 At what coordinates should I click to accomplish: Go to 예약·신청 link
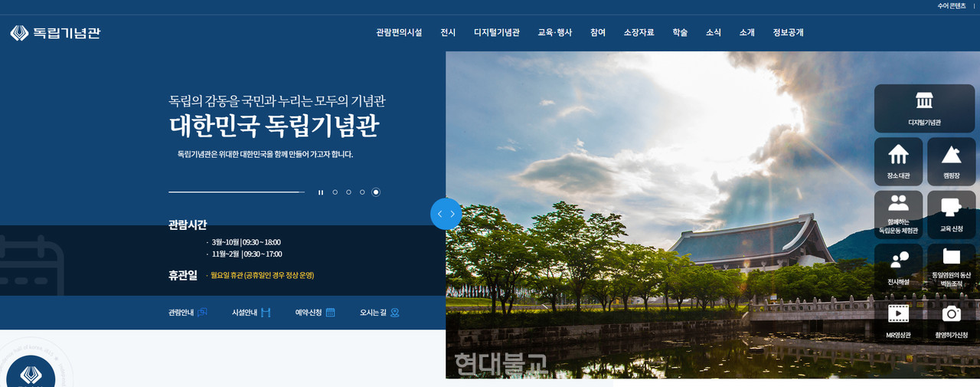[315, 313]
